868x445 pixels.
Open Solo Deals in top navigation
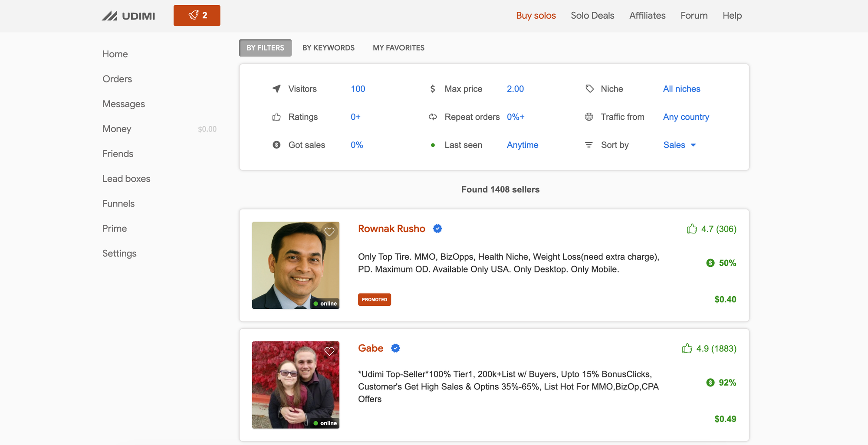[592, 16]
